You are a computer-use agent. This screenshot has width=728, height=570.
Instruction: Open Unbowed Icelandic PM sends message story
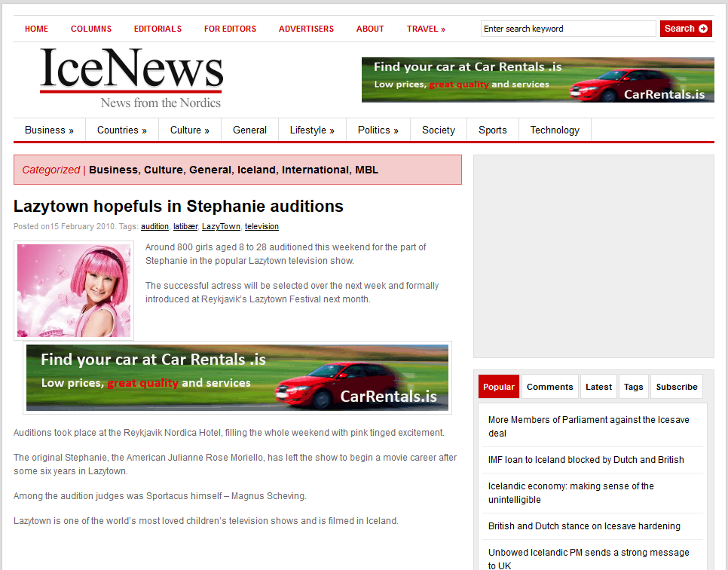point(589,559)
